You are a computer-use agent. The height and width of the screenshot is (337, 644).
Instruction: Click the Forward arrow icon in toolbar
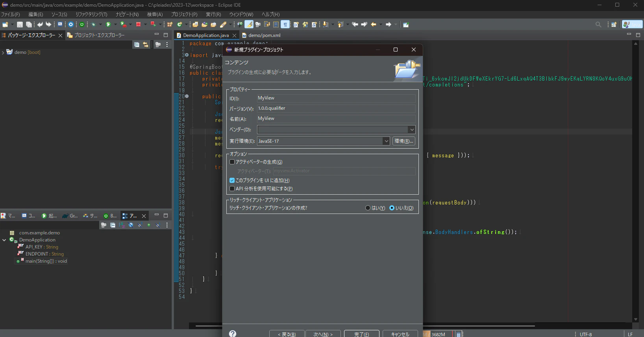[x=389, y=24]
